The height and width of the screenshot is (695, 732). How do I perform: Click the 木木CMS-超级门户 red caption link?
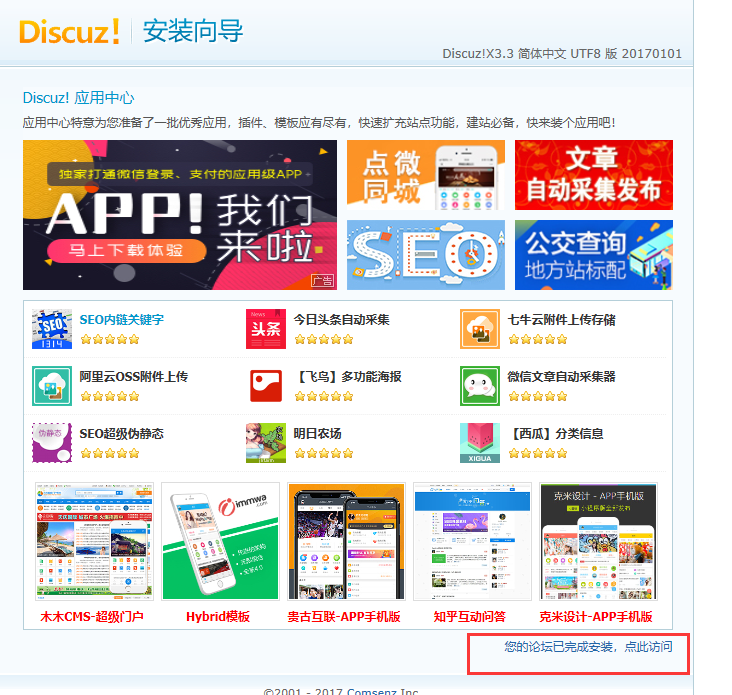coord(92,617)
